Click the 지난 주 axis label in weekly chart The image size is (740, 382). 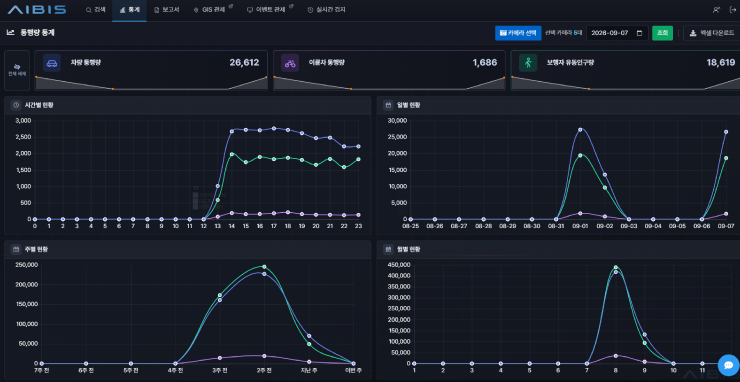pyautogui.click(x=309, y=371)
